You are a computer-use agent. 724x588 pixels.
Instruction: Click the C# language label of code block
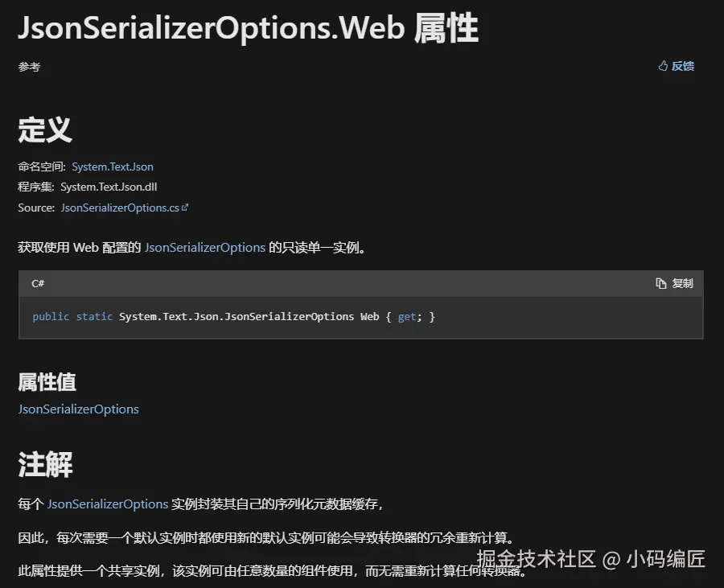38,283
